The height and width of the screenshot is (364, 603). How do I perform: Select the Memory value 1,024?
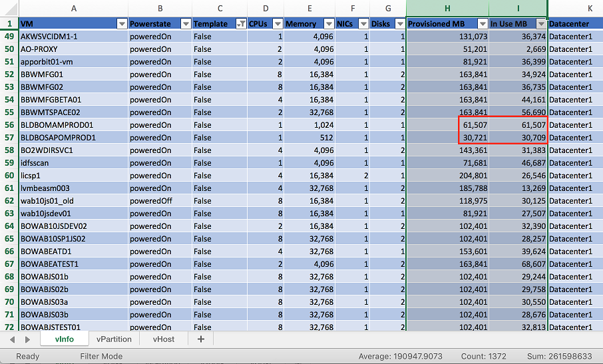(309, 125)
